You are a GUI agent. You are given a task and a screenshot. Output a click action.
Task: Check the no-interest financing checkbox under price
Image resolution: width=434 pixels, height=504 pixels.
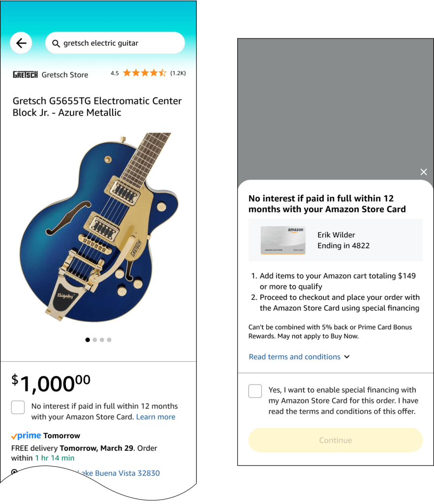pyautogui.click(x=18, y=407)
